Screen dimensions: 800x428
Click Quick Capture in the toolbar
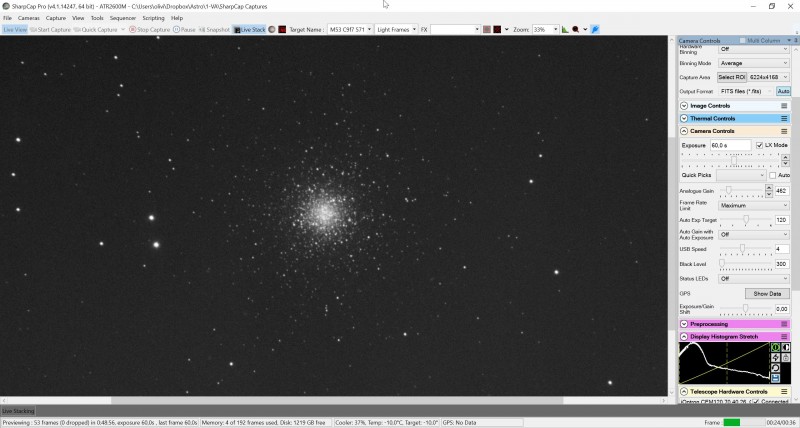(96, 30)
